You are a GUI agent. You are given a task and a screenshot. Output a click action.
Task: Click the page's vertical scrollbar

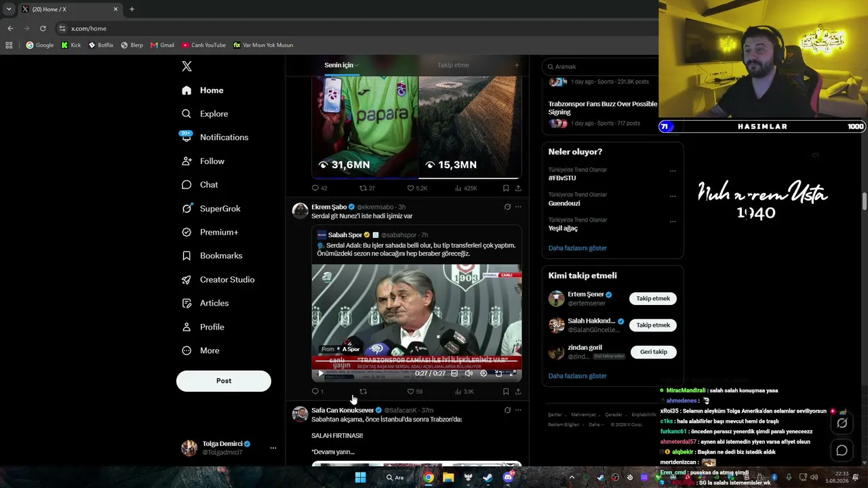(x=865, y=201)
